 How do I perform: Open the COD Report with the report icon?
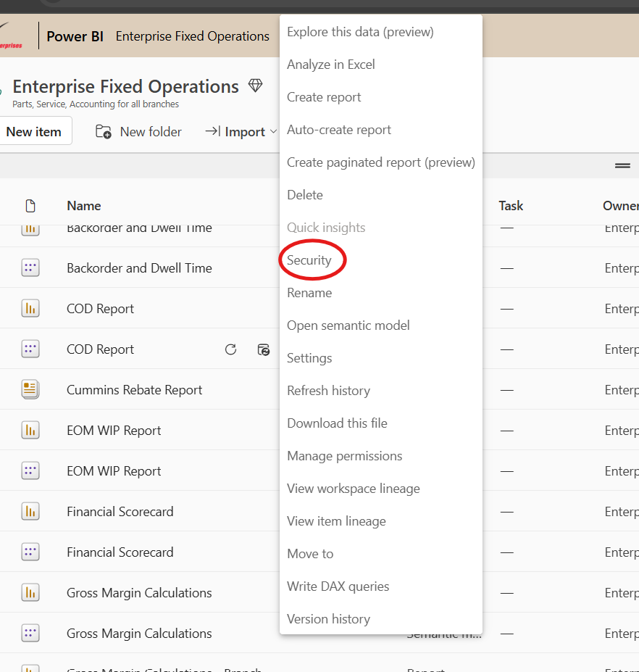pos(100,309)
